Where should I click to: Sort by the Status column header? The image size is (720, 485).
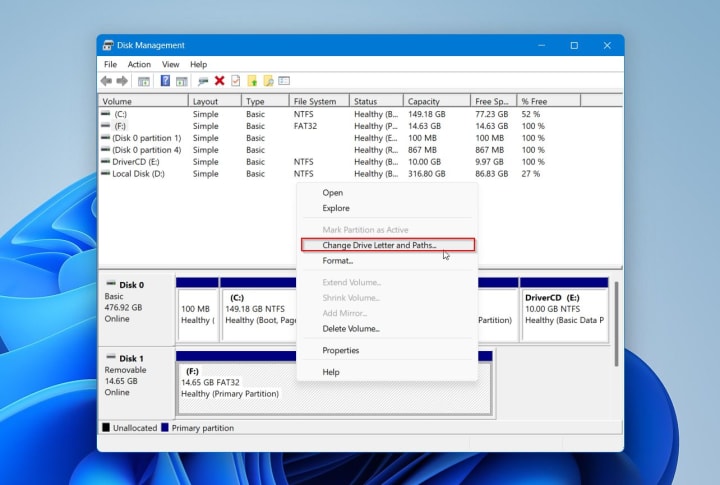(x=377, y=101)
